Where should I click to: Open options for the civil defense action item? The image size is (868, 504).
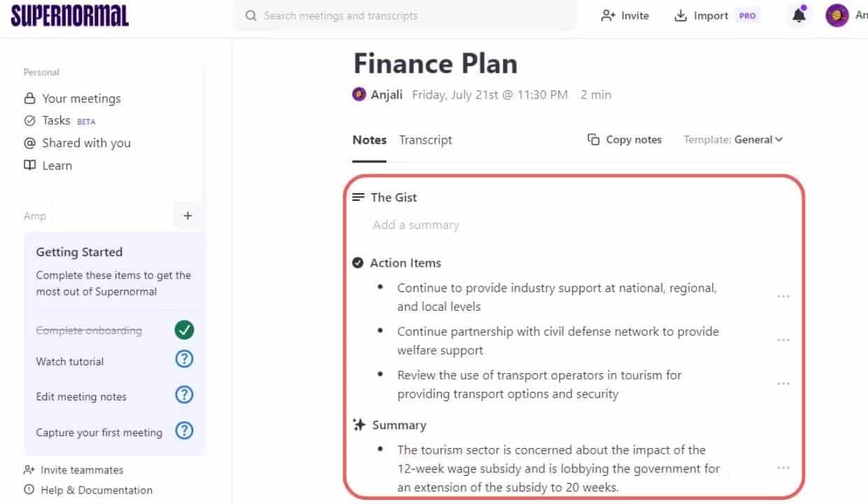[783, 340]
